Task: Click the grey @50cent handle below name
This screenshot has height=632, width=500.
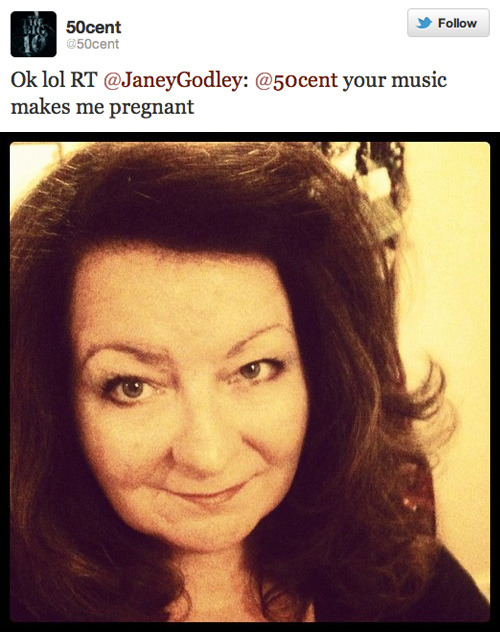Action: 93,44
